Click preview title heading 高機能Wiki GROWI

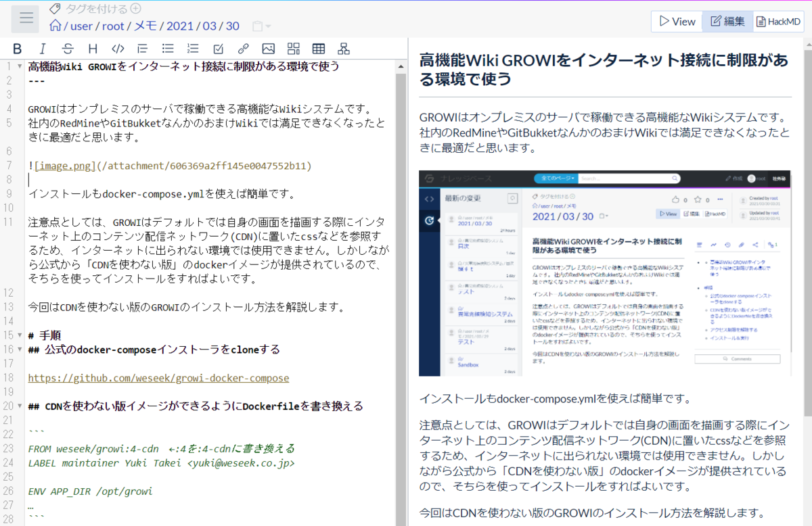click(x=604, y=70)
